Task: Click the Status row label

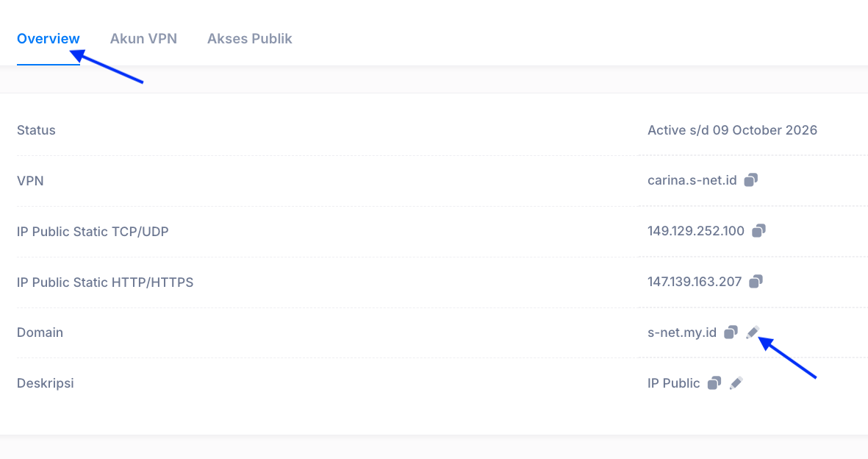Action: click(36, 130)
